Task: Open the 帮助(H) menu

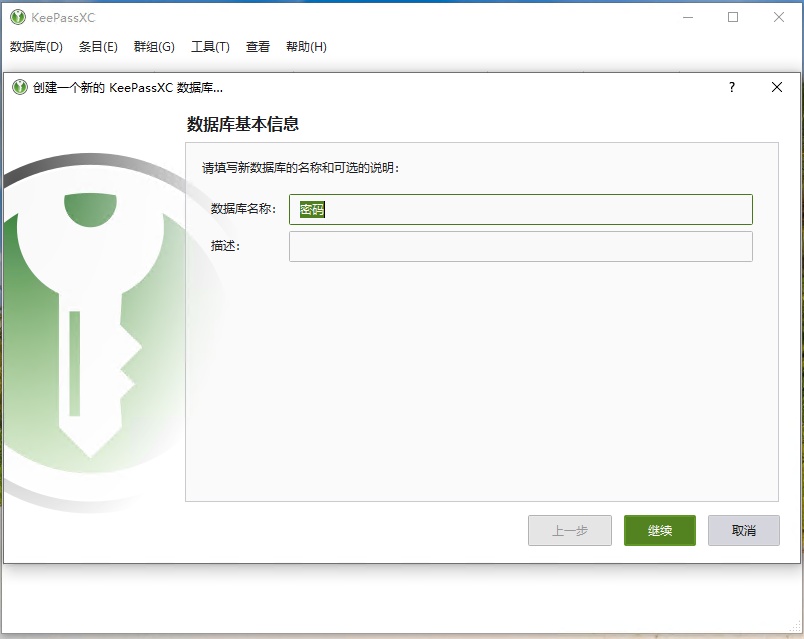Action: click(305, 46)
